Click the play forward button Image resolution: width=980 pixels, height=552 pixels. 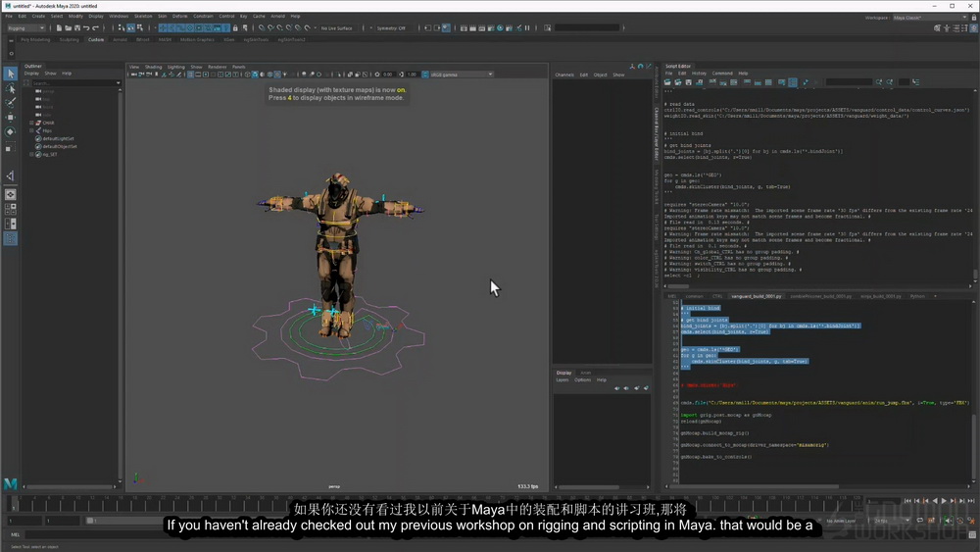click(944, 501)
